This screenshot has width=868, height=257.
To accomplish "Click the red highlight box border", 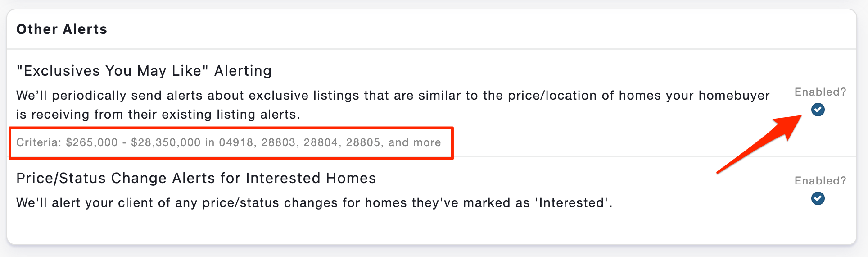I will 231,128.
